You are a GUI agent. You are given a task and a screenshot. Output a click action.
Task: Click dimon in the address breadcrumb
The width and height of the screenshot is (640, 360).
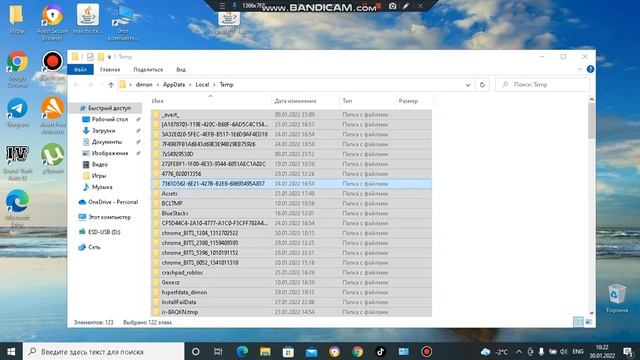coord(144,84)
